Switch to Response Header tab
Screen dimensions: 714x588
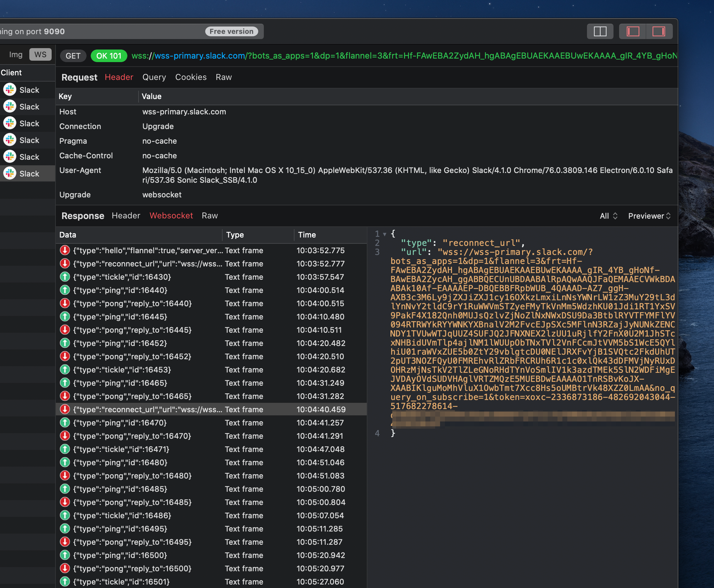pyautogui.click(x=126, y=216)
